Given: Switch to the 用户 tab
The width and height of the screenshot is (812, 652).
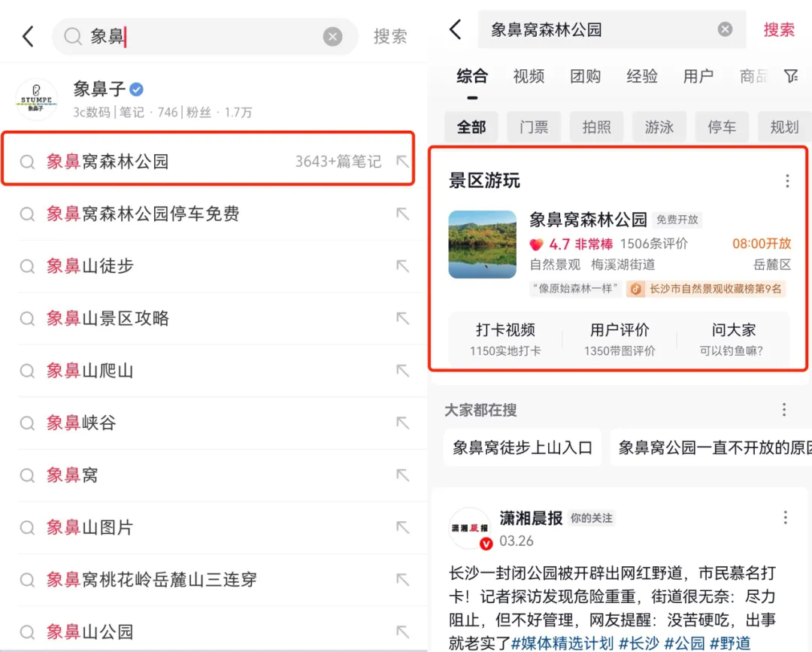Looking at the screenshot, I should tap(698, 77).
